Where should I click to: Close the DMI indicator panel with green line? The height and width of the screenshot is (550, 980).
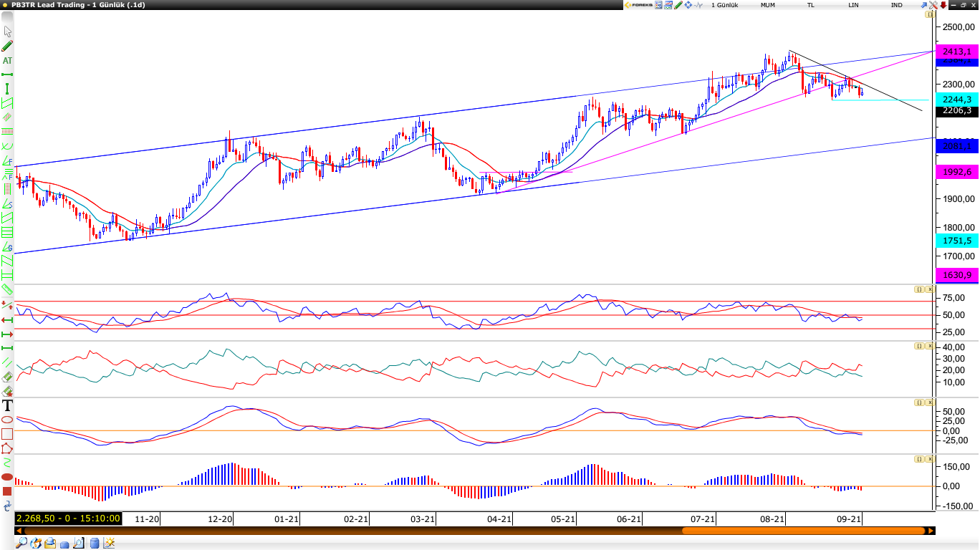(x=929, y=346)
